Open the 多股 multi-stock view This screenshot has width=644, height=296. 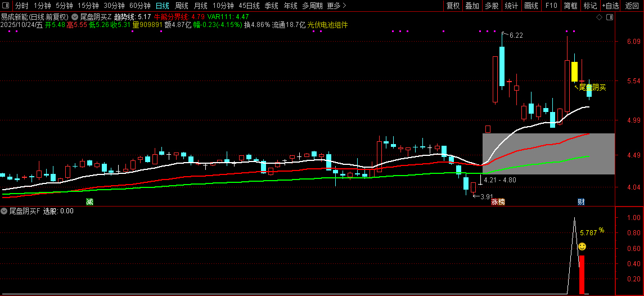(492, 6)
